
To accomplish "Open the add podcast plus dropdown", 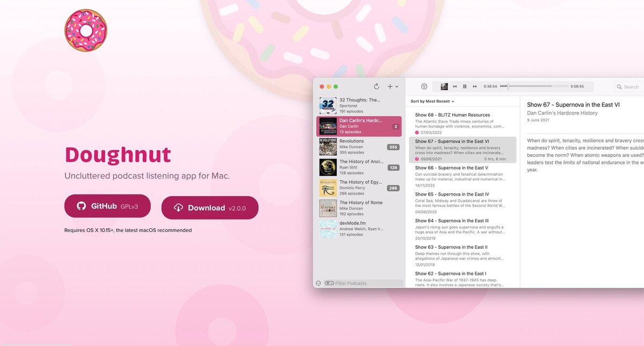I will [x=393, y=86].
